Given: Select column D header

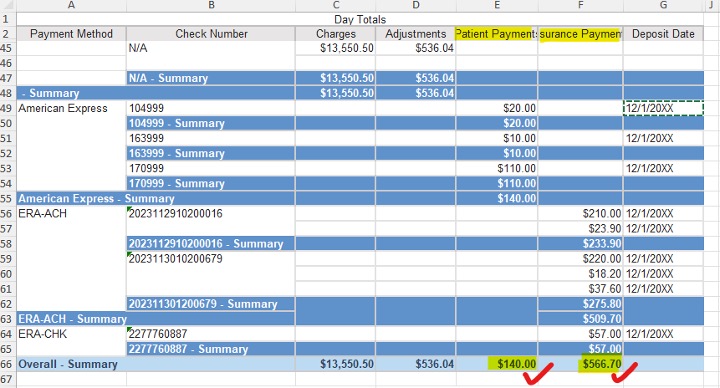Looking at the screenshot, I should tap(416, 6).
